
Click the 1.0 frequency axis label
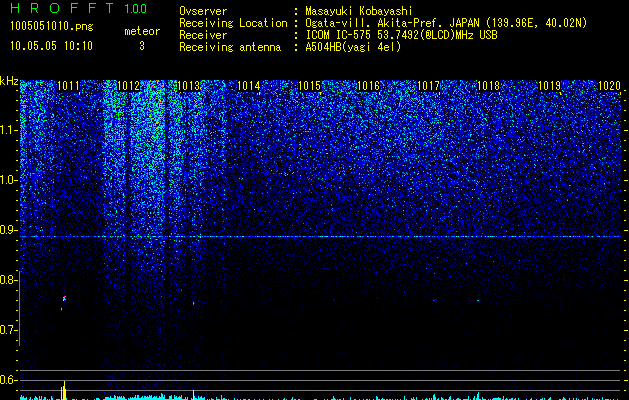7,180
